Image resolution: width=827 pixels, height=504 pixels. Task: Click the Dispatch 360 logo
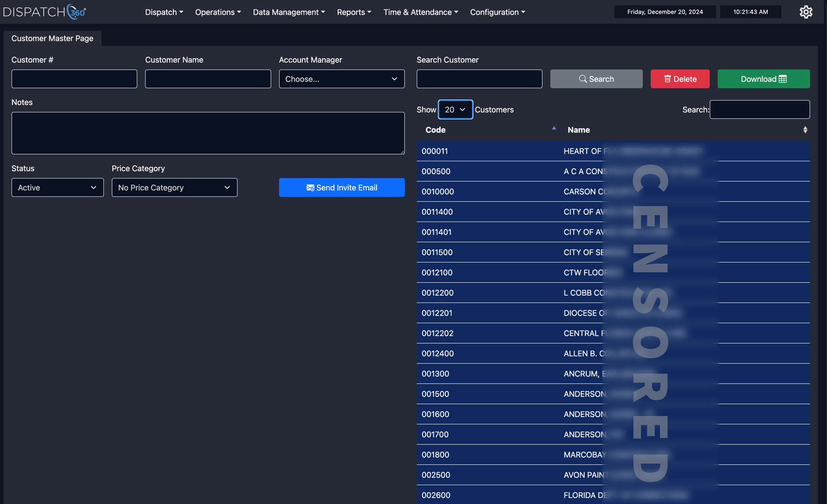(44, 12)
